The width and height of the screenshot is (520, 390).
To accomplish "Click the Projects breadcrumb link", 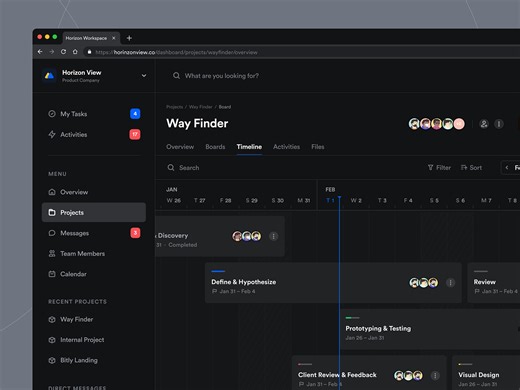I will 175,107.
